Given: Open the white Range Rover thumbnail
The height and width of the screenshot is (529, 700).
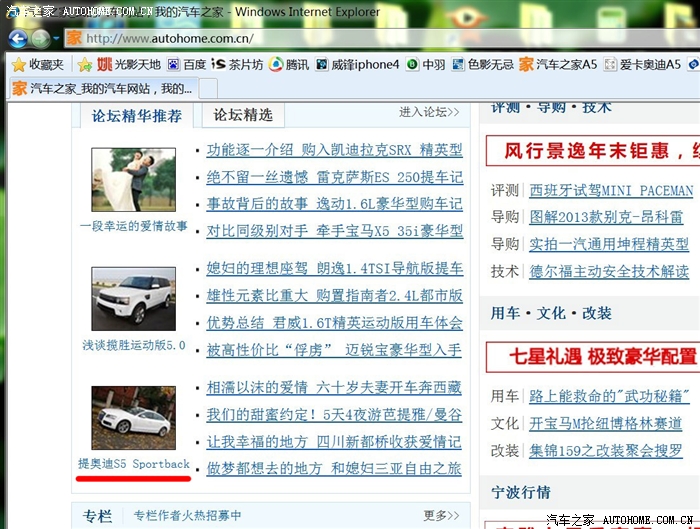Looking at the screenshot, I should [x=133, y=299].
